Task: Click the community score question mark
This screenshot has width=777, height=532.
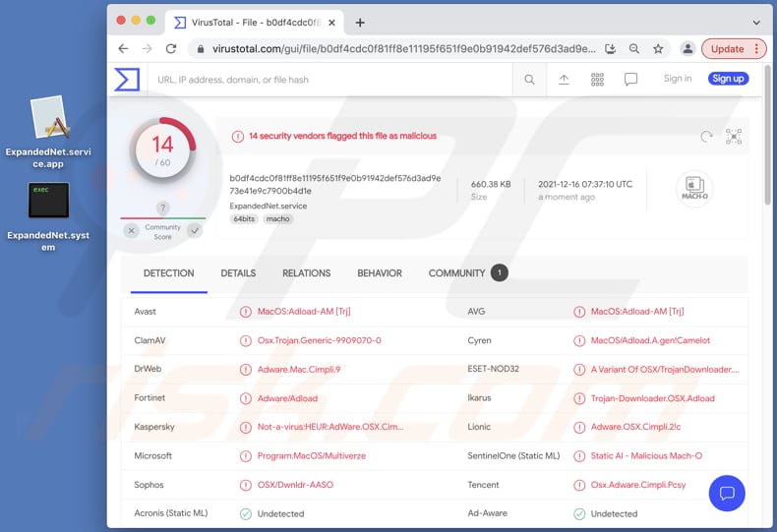Action: pos(162,207)
